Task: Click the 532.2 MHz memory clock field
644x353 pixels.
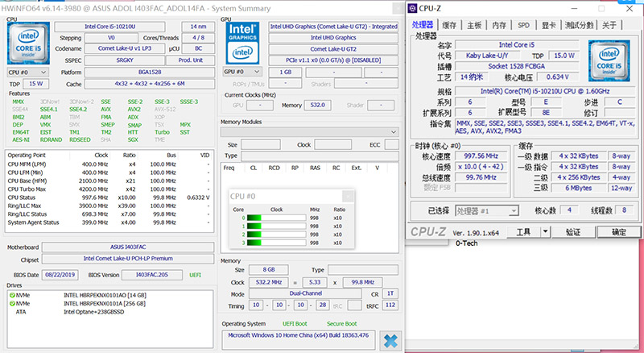Action: click(x=269, y=282)
